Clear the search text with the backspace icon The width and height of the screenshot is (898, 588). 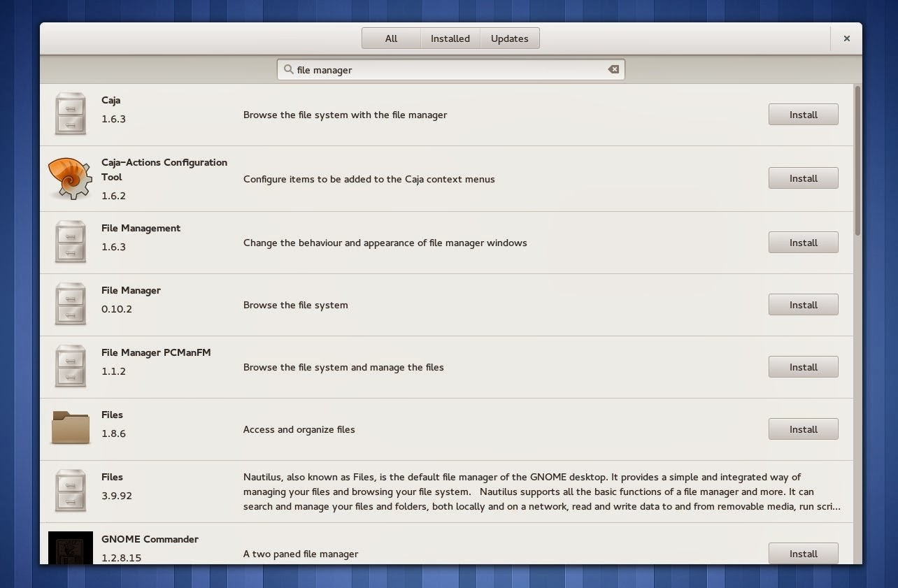pyautogui.click(x=613, y=69)
